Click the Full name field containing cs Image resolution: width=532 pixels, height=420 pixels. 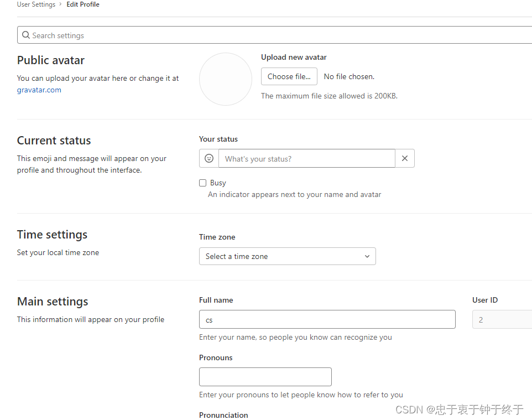pos(327,319)
